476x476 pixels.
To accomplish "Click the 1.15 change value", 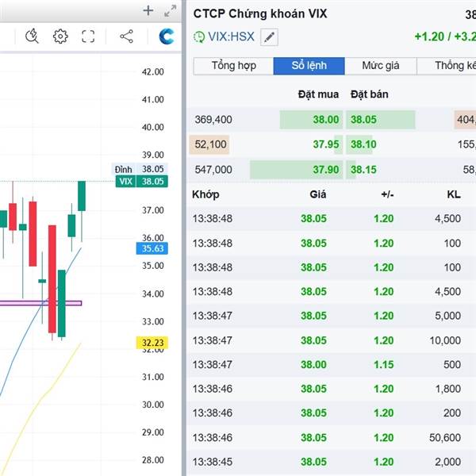I will tap(384, 365).
